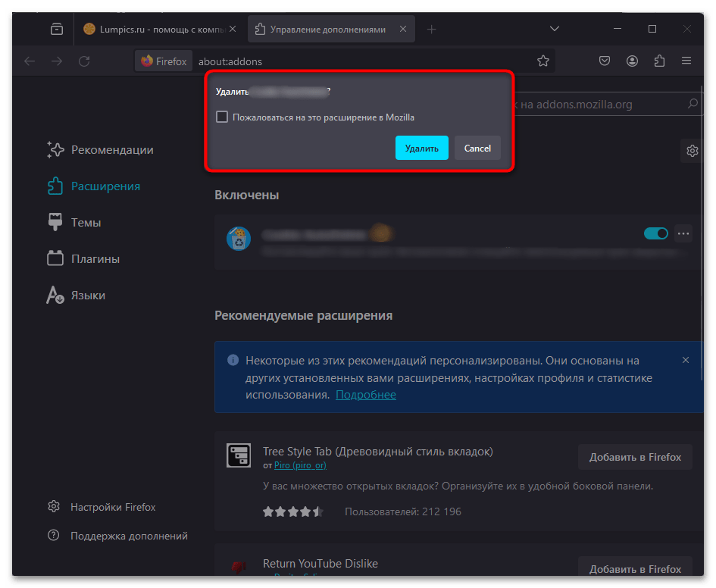Disable the enabled extension toggle
716x588 pixels.
655,233
